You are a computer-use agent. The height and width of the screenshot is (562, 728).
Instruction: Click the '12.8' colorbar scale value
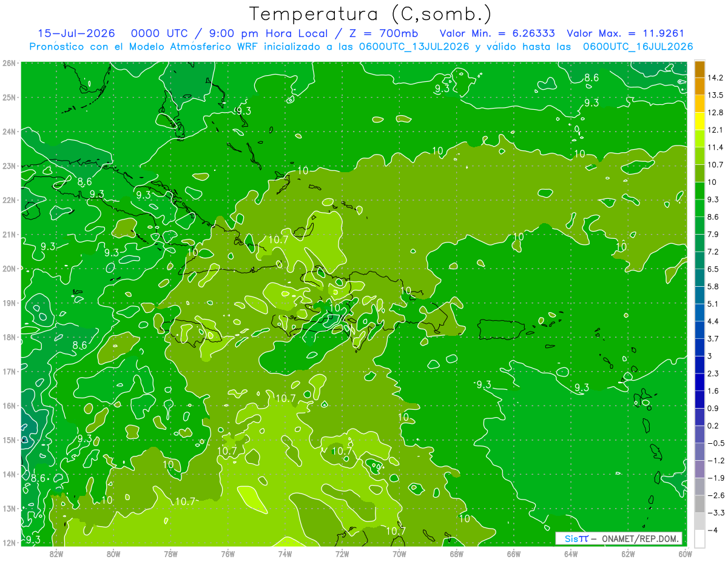[x=716, y=113]
